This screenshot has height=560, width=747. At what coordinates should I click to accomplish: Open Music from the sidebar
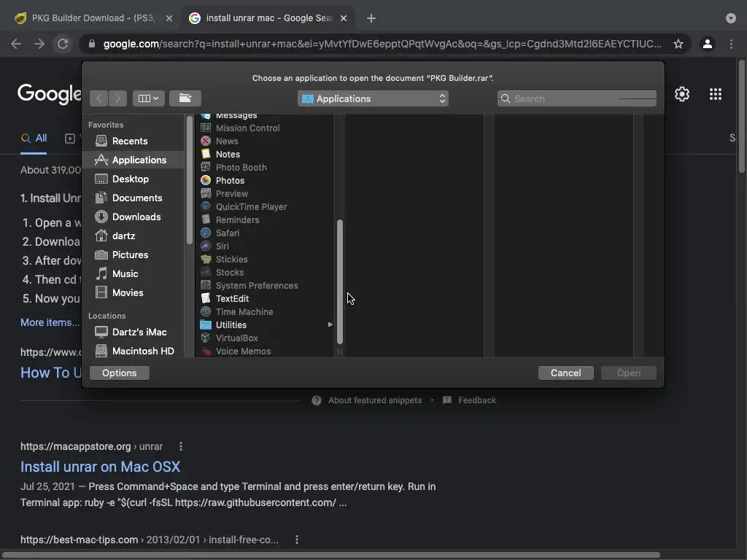(x=133, y=274)
